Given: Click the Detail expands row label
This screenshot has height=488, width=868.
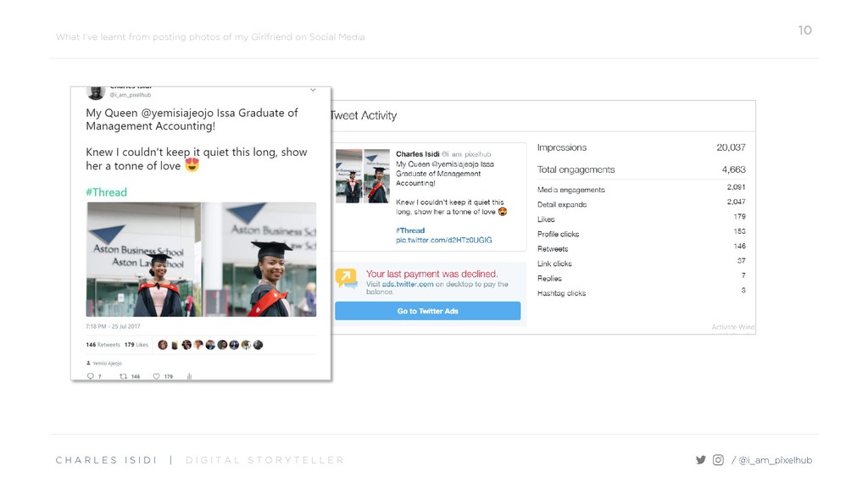Looking at the screenshot, I should coord(562,205).
